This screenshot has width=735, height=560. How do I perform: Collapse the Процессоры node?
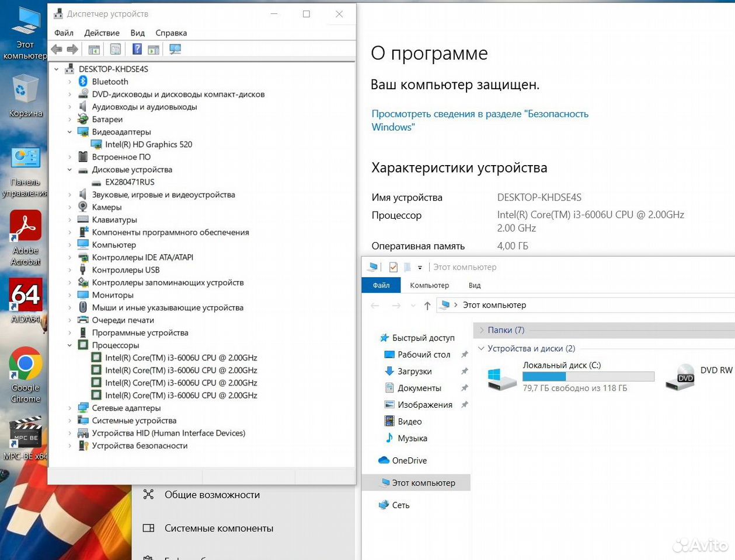tap(69, 345)
